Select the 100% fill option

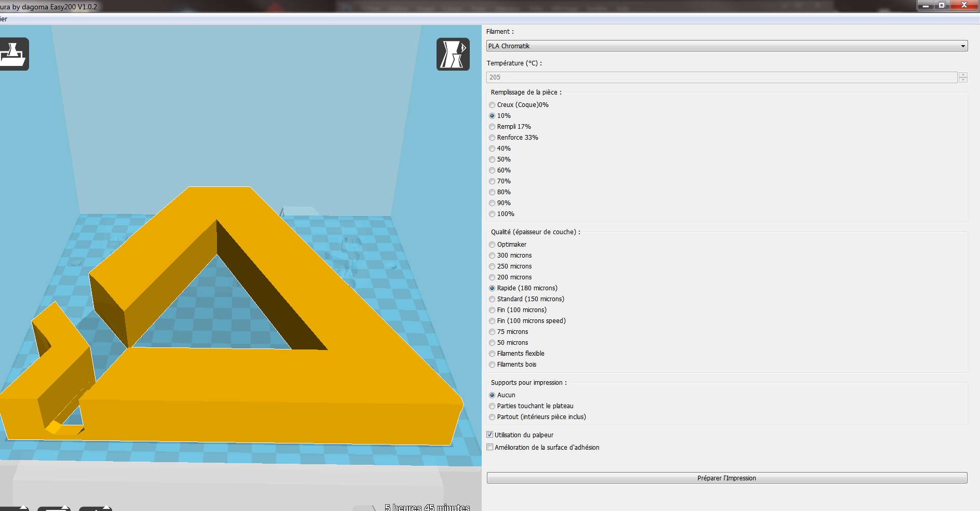point(501,214)
